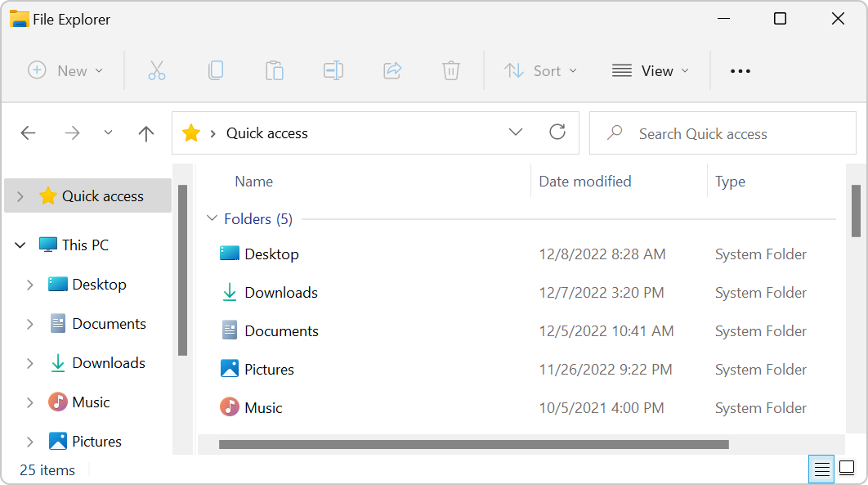Open the address bar history dropdown

(x=516, y=132)
